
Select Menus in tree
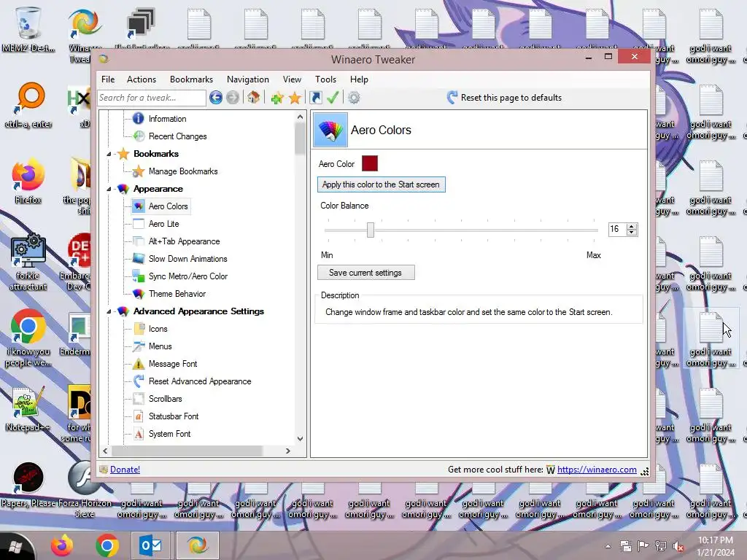pyautogui.click(x=160, y=346)
